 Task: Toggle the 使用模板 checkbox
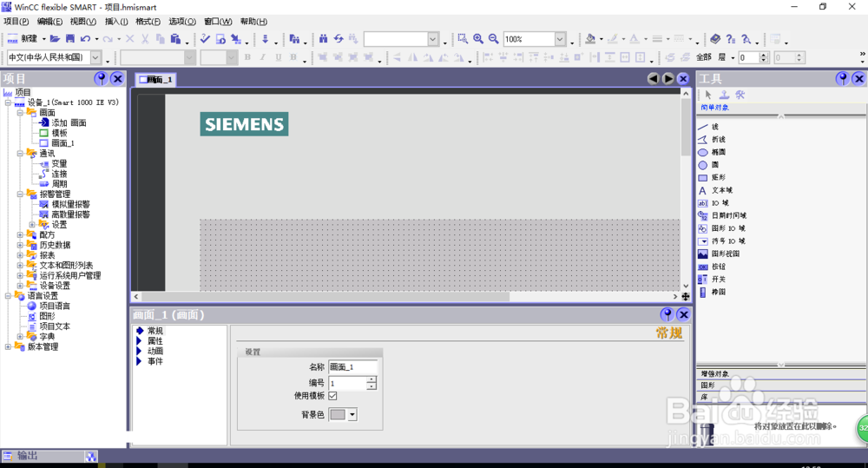point(332,395)
